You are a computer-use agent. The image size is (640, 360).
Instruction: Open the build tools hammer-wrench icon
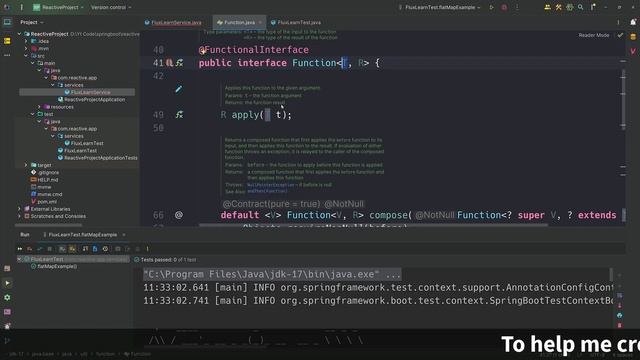pyautogui.click(x=558, y=7)
